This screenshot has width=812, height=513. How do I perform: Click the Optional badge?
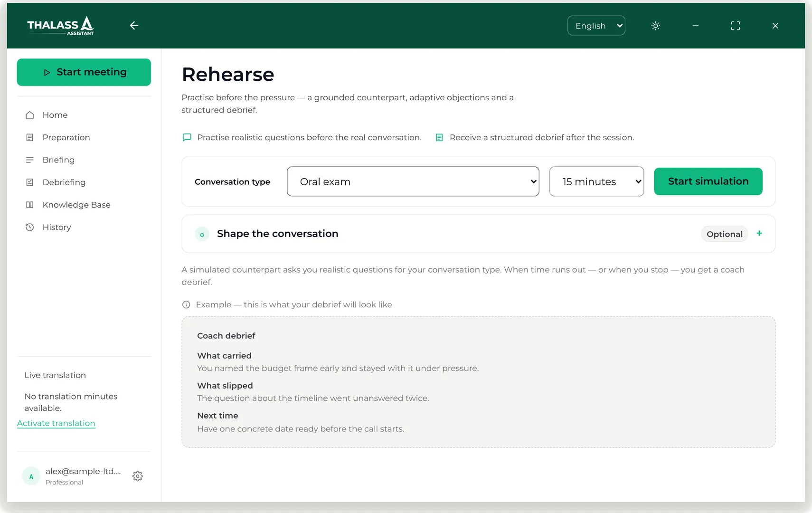click(x=725, y=234)
